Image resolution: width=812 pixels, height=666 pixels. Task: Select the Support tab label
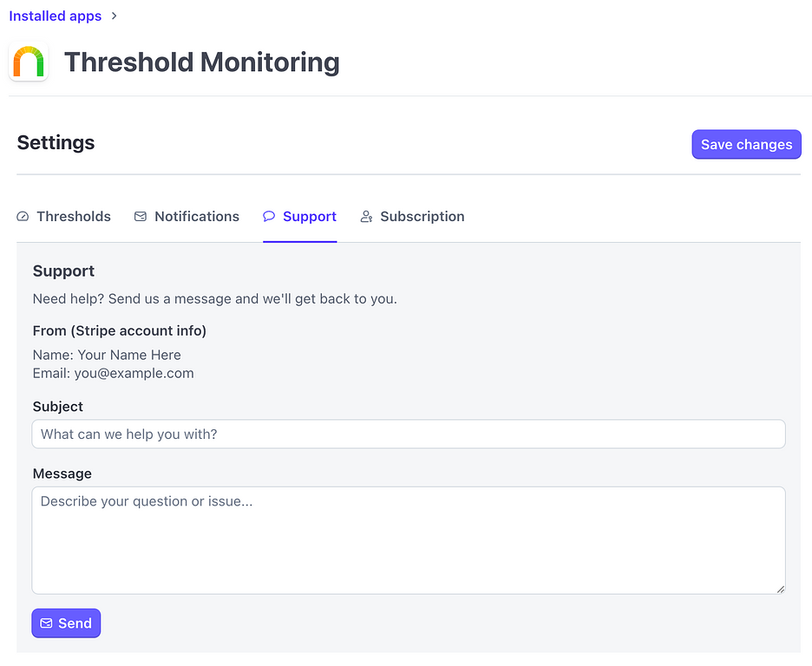click(309, 217)
